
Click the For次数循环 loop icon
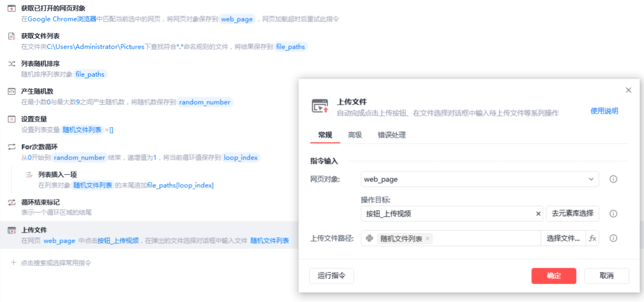click(x=11, y=147)
